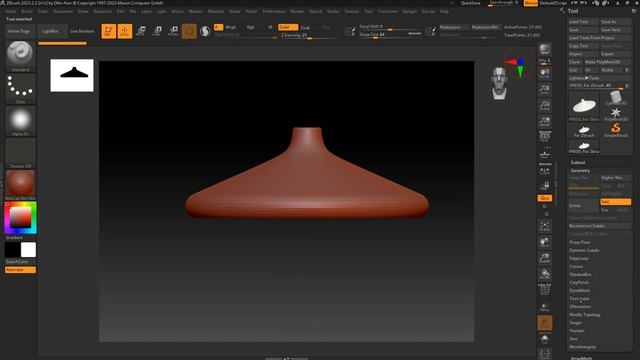
Task: Click the Export button in Tool palette
Action: point(616,54)
